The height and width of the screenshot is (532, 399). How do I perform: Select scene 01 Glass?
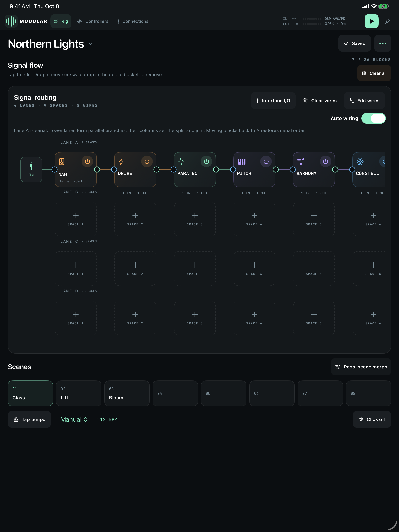(x=30, y=393)
